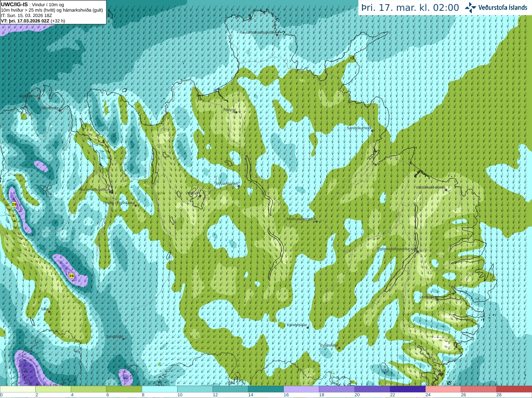532x398 pixels.
Task: Select the Vatnsskarð eystra station label
Action: coord(431,187)
